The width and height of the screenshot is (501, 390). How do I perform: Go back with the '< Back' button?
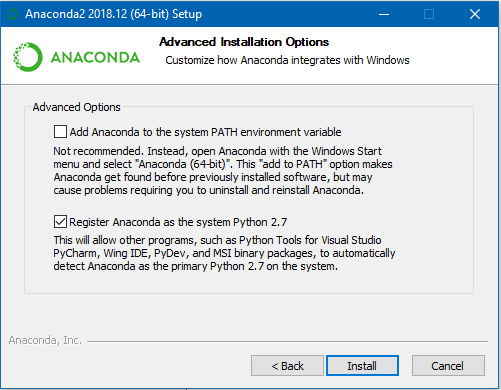pyautogui.click(x=287, y=366)
